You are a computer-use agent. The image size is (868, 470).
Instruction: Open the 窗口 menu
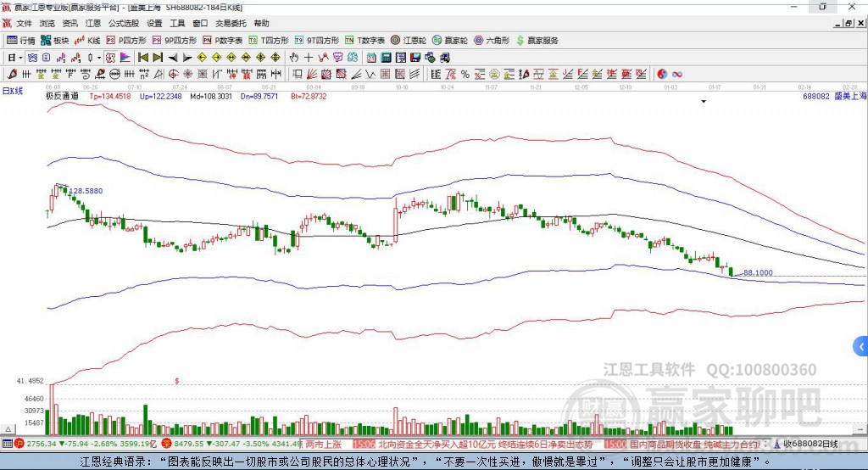point(200,23)
